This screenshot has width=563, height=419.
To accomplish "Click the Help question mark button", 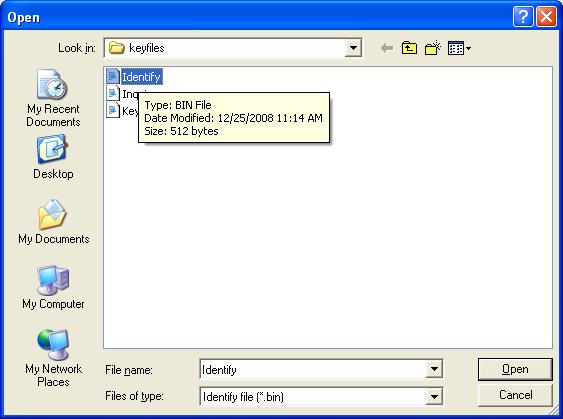I will click(523, 17).
